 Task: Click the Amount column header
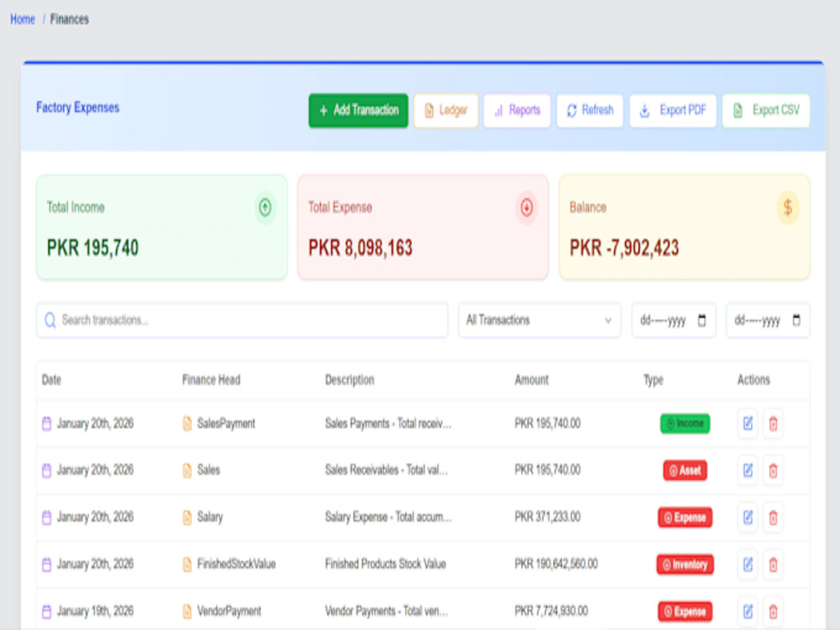(532, 380)
